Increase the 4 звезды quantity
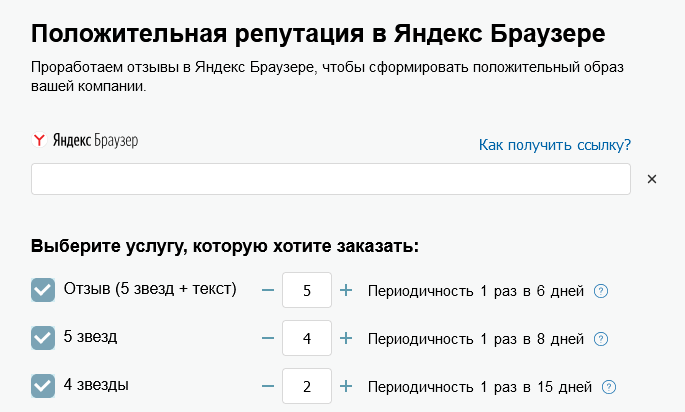685x412 pixels. (x=346, y=386)
